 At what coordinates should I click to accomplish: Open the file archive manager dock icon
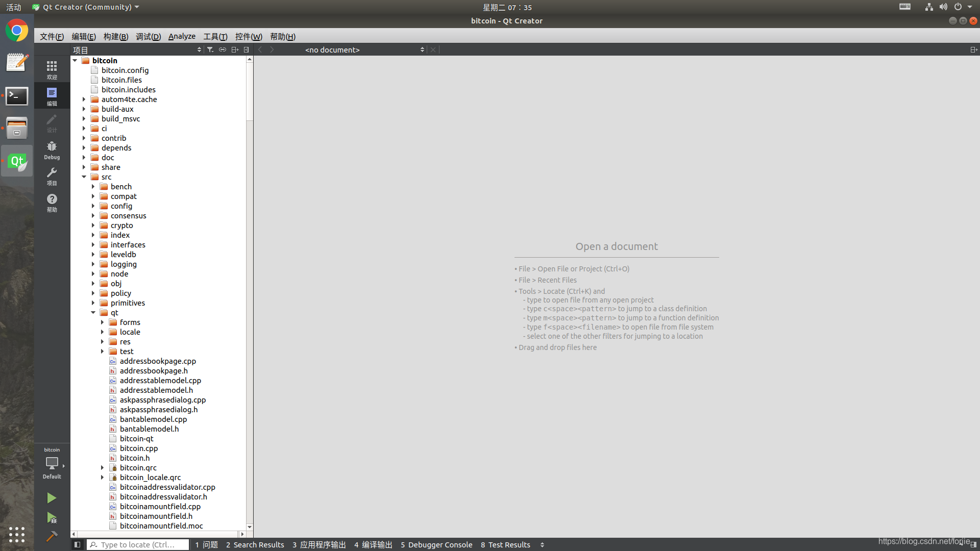click(17, 128)
